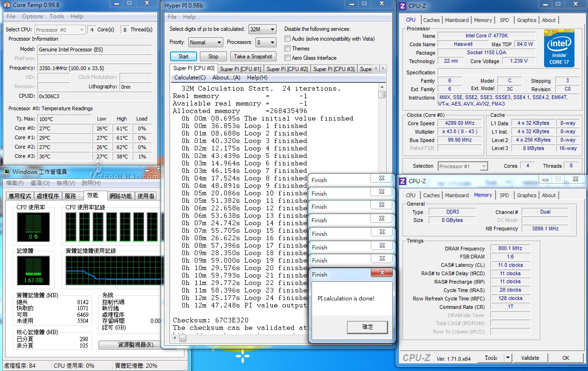588x371 pixels.
Task: Close the CPU-Z CPU tab window
Action: point(576,4)
